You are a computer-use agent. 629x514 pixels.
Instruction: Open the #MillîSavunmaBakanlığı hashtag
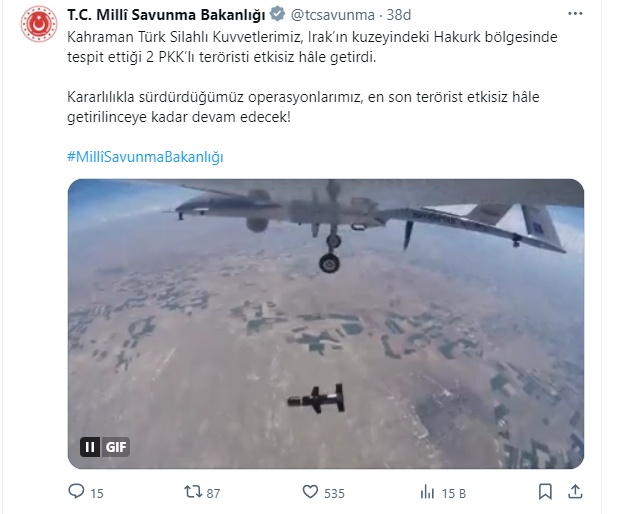pos(145,157)
